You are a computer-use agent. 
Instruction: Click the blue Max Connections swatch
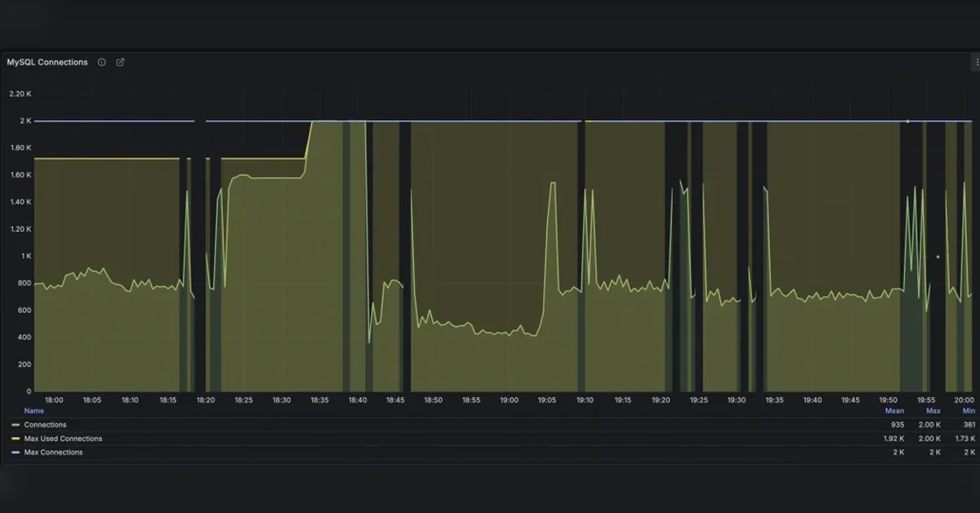pos(16,453)
